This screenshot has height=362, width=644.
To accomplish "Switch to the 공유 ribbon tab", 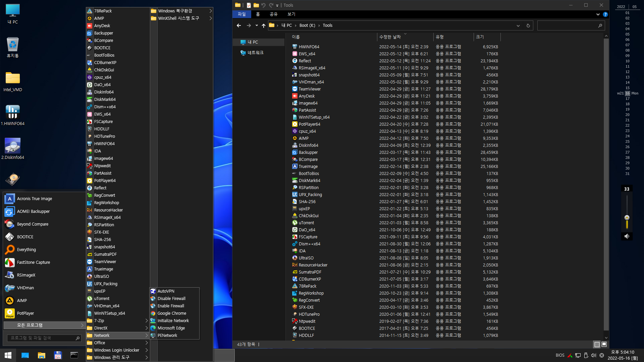I will (274, 14).
